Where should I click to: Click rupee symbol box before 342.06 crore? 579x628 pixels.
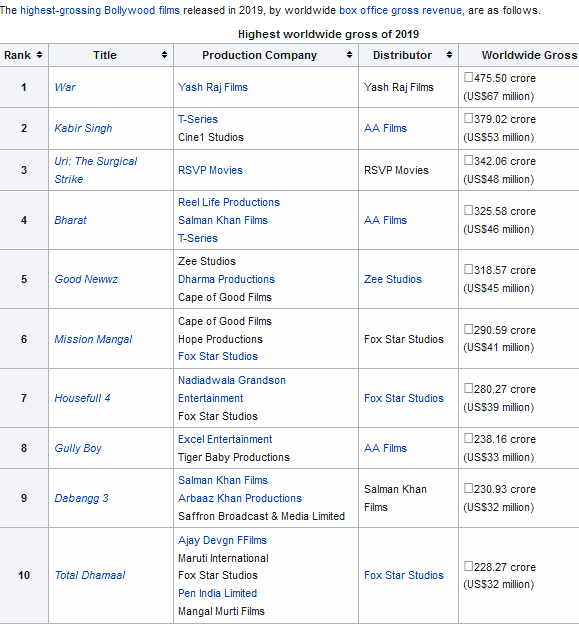coord(468,160)
